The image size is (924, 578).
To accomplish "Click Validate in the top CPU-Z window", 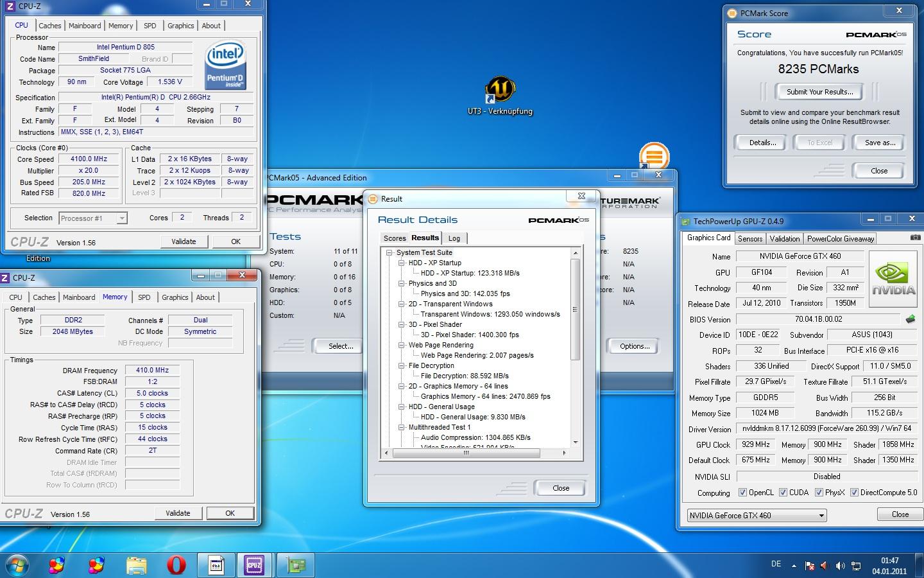I will [x=184, y=241].
